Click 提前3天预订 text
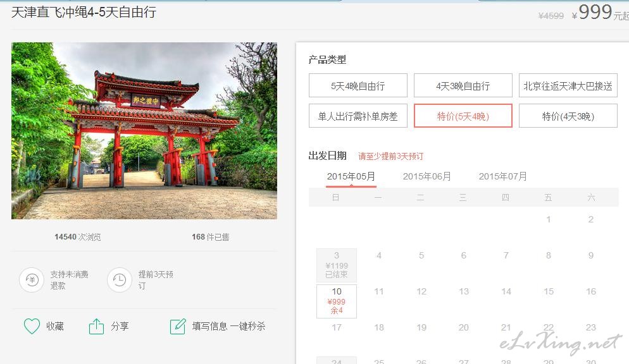 [156, 280]
